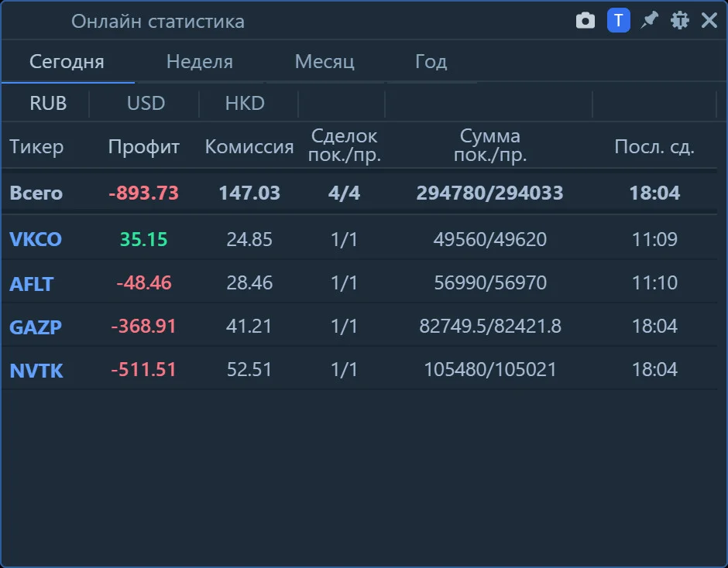Open the AFLT ticker link
The height and width of the screenshot is (568, 728).
(x=32, y=284)
